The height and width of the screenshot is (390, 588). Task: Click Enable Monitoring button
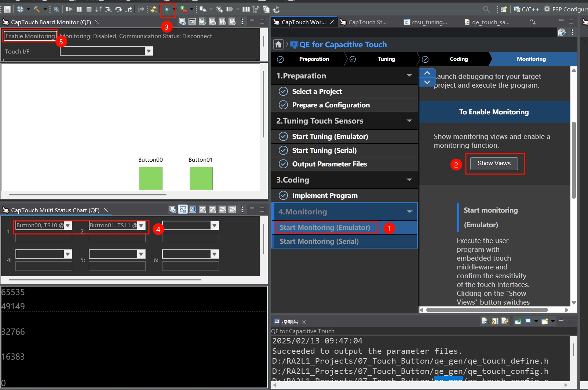coord(30,36)
